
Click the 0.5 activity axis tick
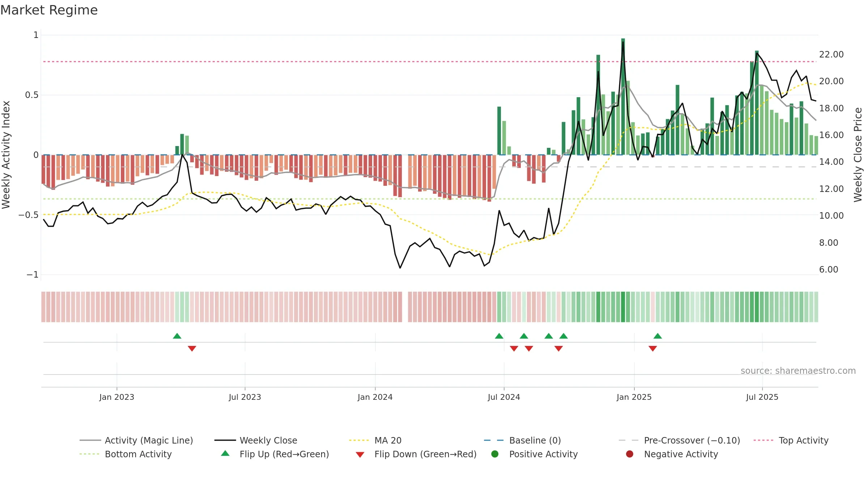click(31, 95)
